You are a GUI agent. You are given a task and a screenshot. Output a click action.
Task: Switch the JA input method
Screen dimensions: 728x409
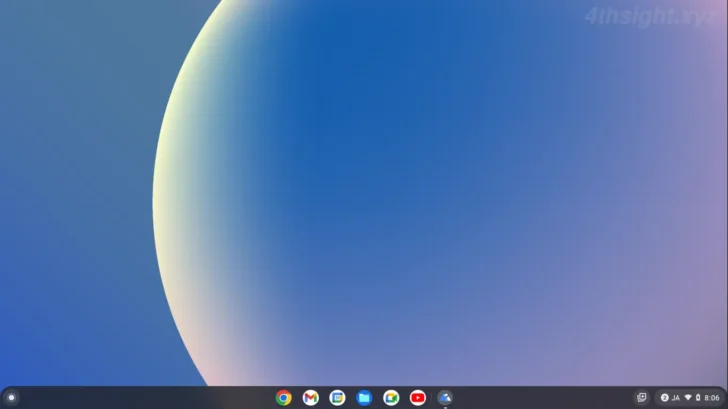[x=676, y=398]
